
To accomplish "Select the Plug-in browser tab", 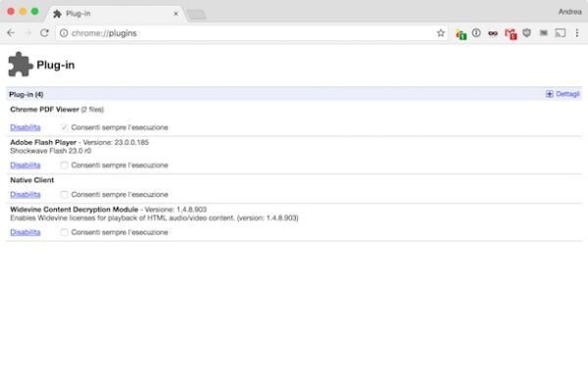I will click(x=116, y=14).
